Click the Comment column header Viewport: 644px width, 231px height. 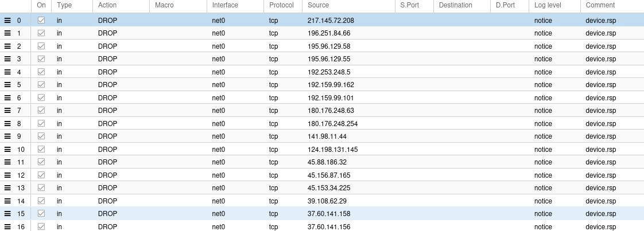(x=600, y=5)
